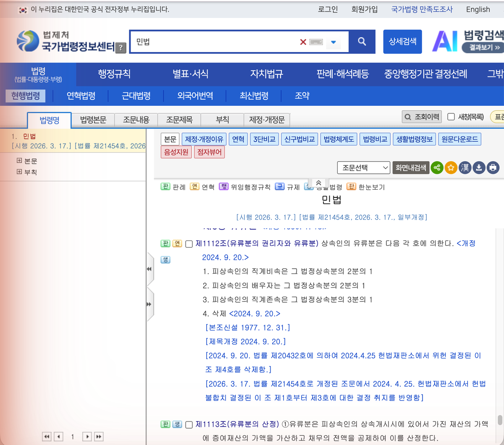Open 판례·해석례등 main menu
This screenshot has width=504, height=445.
[x=343, y=74]
